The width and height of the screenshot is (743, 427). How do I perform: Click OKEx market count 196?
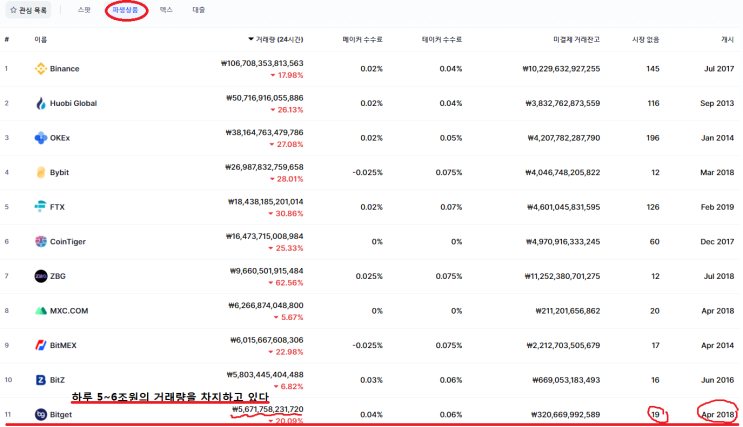[652, 138]
